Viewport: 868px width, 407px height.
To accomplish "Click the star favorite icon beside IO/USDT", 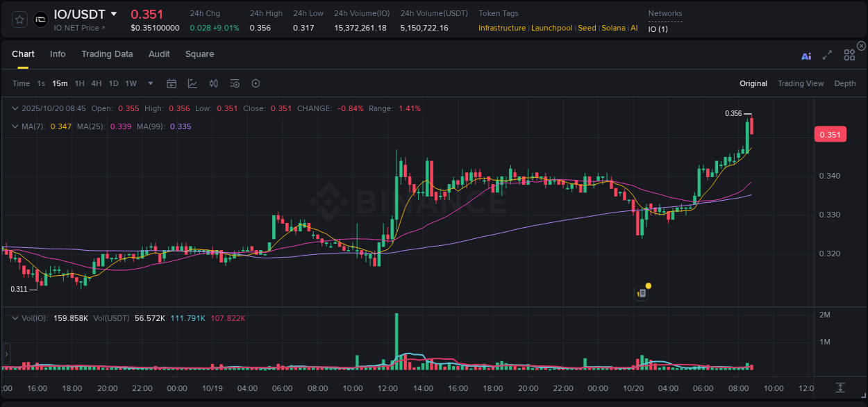I will [x=19, y=19].
